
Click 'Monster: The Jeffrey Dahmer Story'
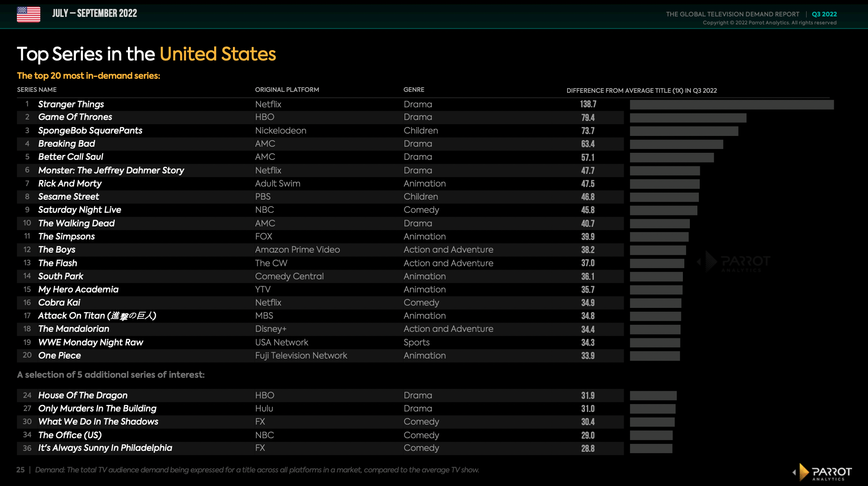point(111,170)
